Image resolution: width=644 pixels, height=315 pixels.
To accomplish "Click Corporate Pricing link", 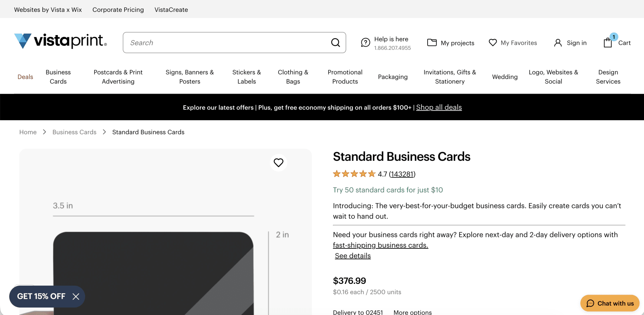I will [118, 10].
